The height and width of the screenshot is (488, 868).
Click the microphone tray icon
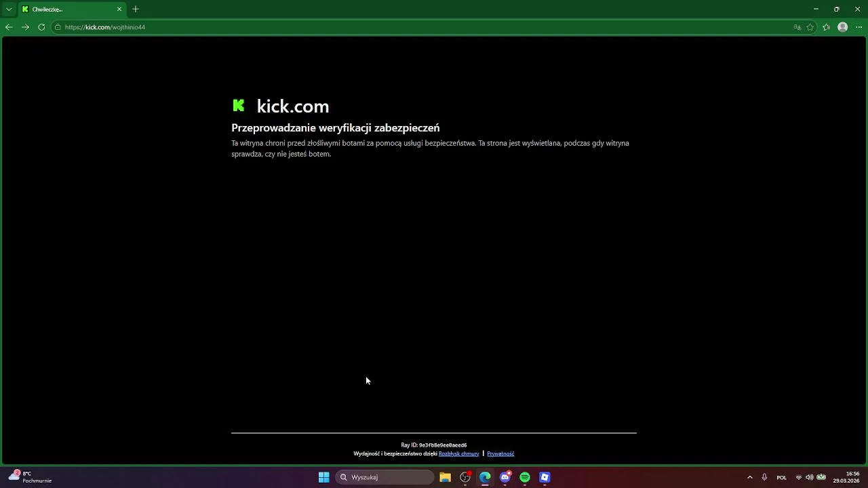tap(764, 477)
